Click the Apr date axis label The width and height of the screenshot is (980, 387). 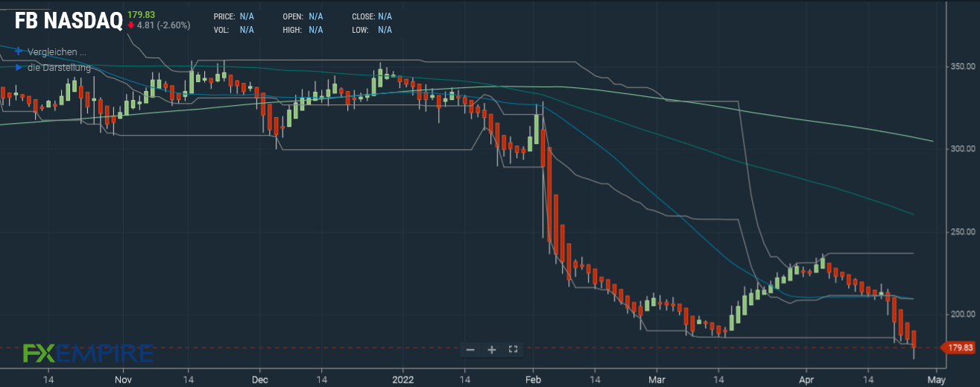805,379
